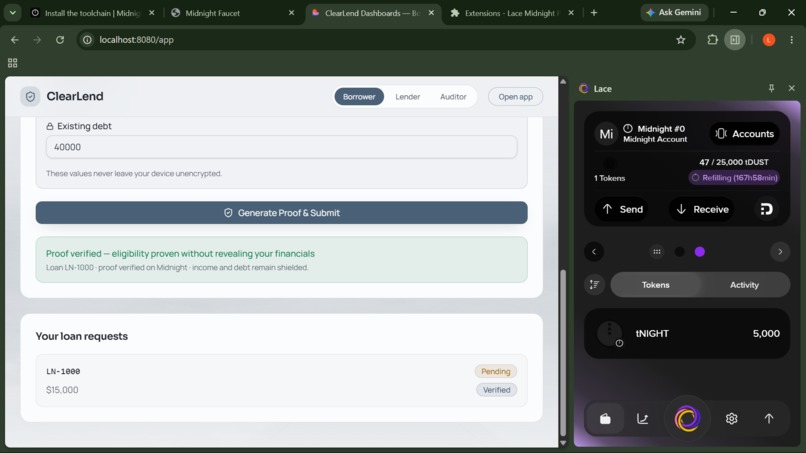The image size is (806, 453).
Task: Click the Send button in Lace
Action: [x=622, y=209]
